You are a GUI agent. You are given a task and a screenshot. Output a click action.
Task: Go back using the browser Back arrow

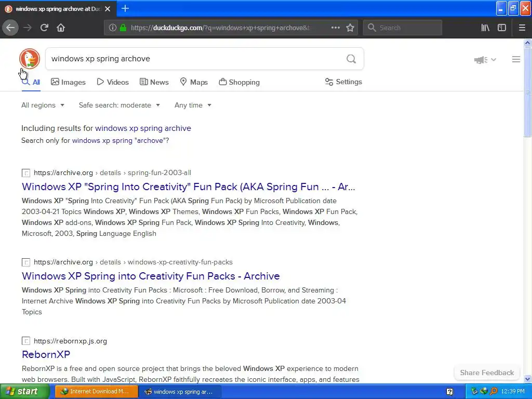click(x=10, y=28)
